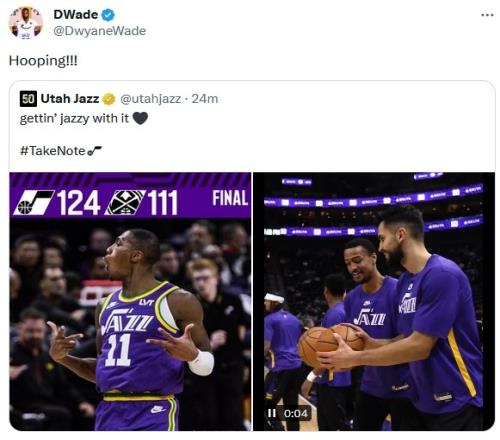Open the three-dot more options menu
The image size is (500, 440).
point(487,15)
